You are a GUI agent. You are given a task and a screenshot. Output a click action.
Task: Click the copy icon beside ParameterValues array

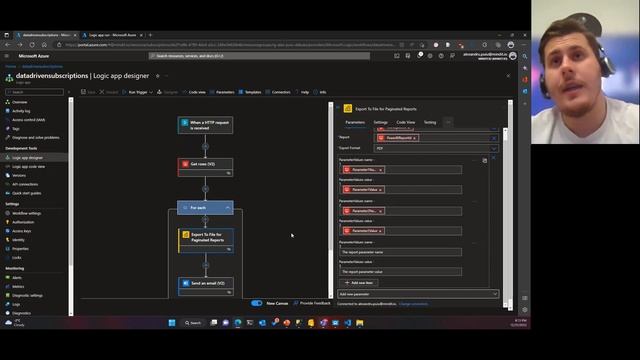pos(484,160)
